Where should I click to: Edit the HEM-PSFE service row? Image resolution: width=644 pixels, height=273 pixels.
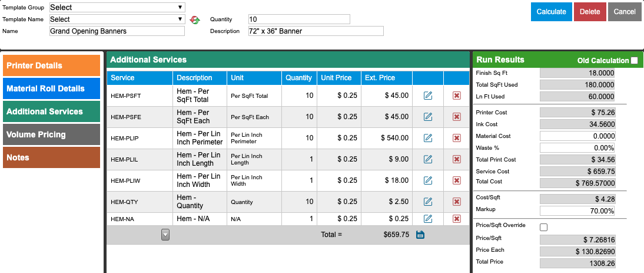coord(427,117)
